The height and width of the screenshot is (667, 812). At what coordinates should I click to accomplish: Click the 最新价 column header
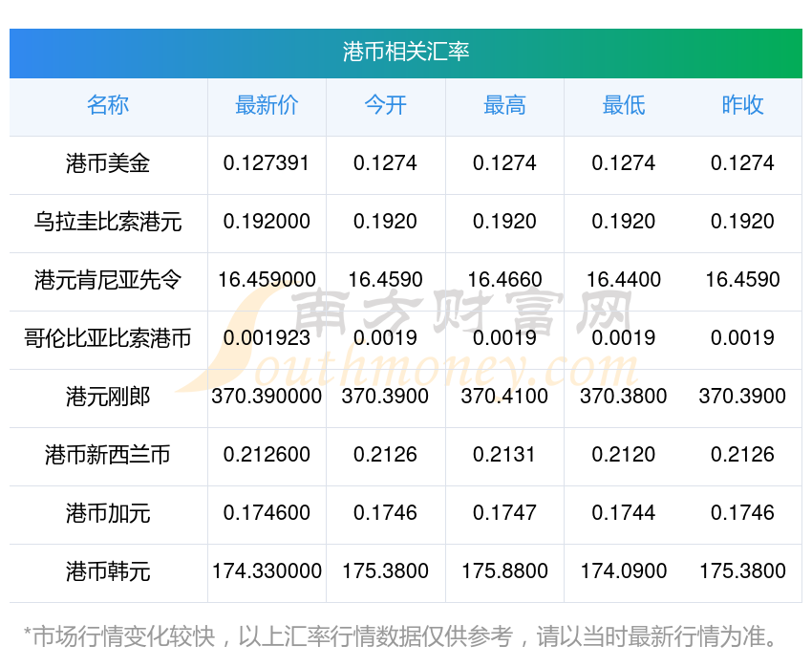point(267,105)
